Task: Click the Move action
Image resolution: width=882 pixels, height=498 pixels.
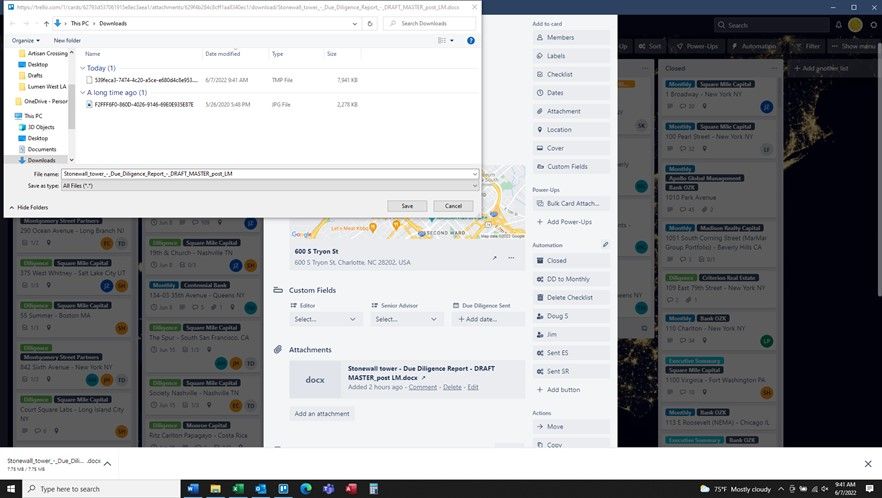Action: (571, 427)
